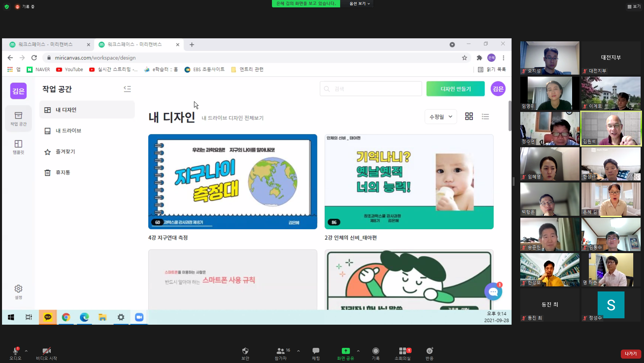Open the 수정일 sort dropdown
644x363 pixels.
[441, 117]
